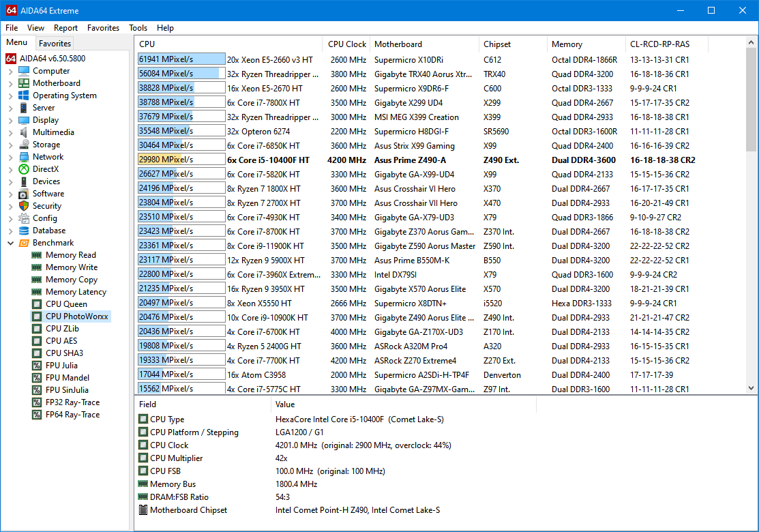Expand the Security tree node
Viewport: 759px width, 532px height.
[10, 206]
